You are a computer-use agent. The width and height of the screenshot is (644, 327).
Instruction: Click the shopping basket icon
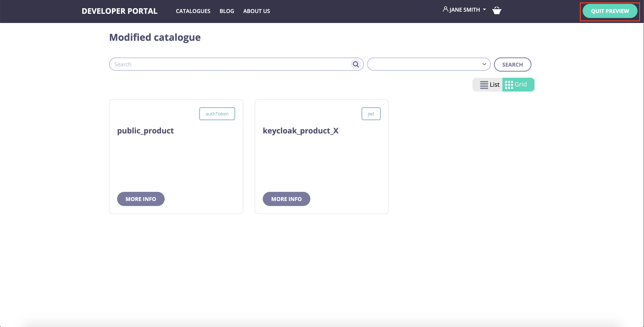pos(496,11)
